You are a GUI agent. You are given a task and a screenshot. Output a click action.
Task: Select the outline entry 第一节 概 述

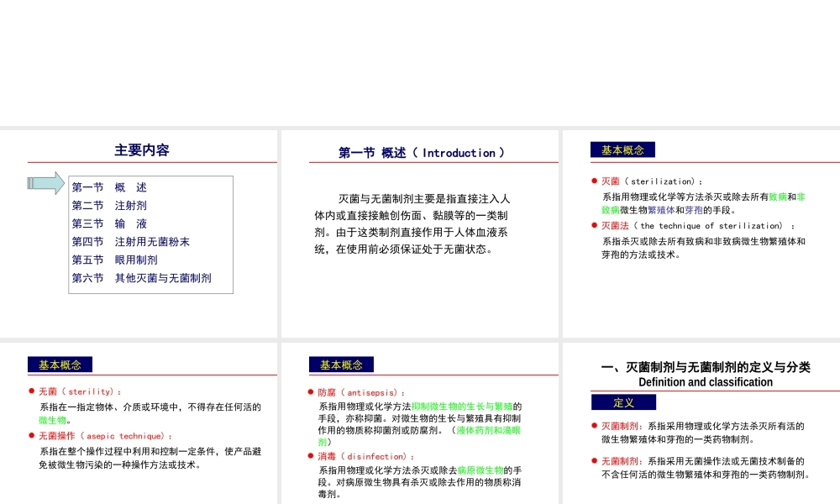109,187
